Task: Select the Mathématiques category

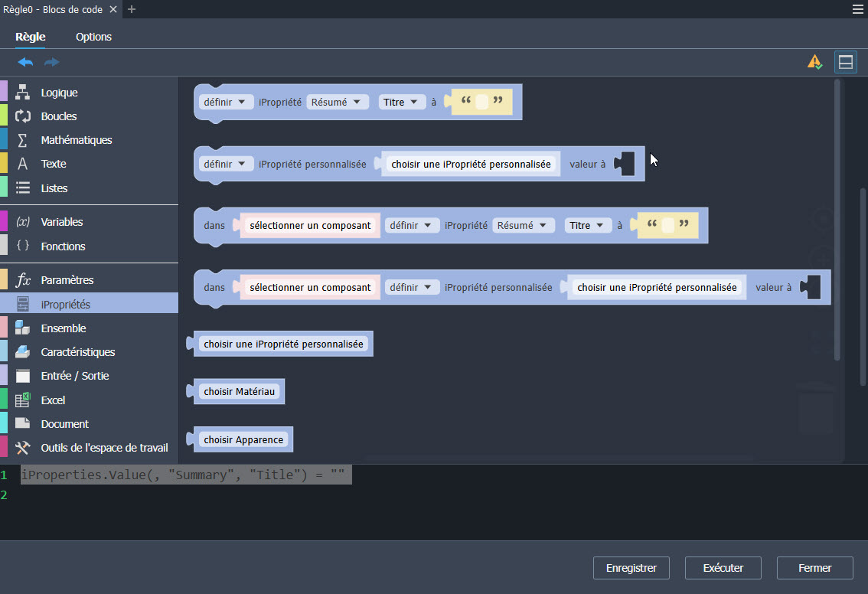Action: [x=76, y=140]
